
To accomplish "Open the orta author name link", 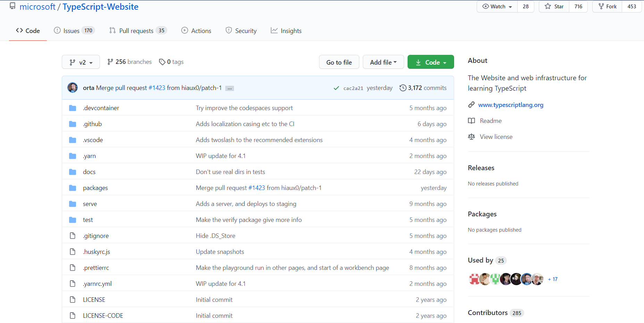I will pos(89,88).
